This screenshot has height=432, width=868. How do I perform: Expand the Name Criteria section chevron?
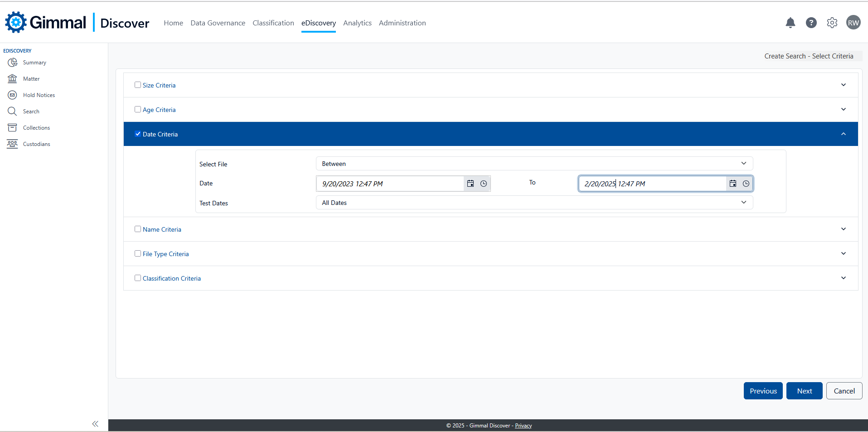843,229
